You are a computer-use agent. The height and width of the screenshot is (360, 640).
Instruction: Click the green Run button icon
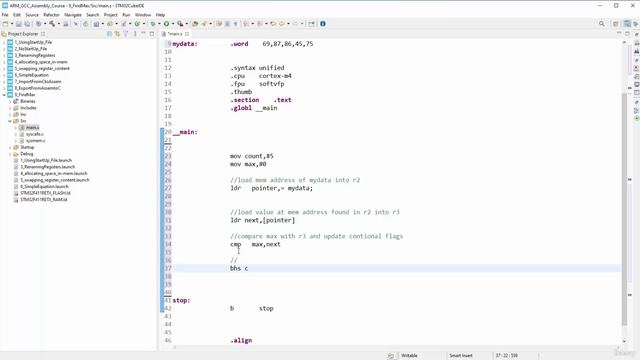(x=166, y=24)
